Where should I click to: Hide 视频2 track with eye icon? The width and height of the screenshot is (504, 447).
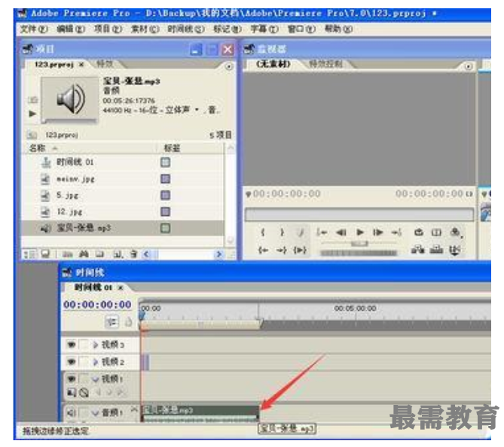tap(72, 362)
